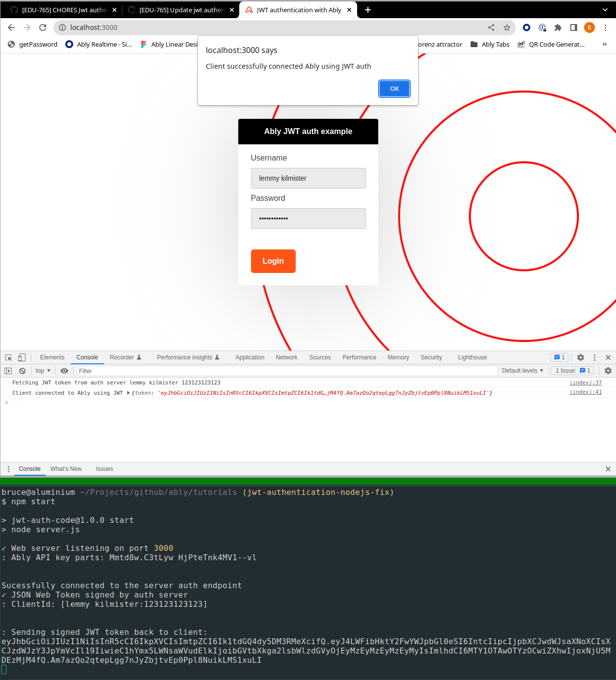Open the (index):41 source link
Image resolution: width=616 pixels, height=680 pixels.
586,392
